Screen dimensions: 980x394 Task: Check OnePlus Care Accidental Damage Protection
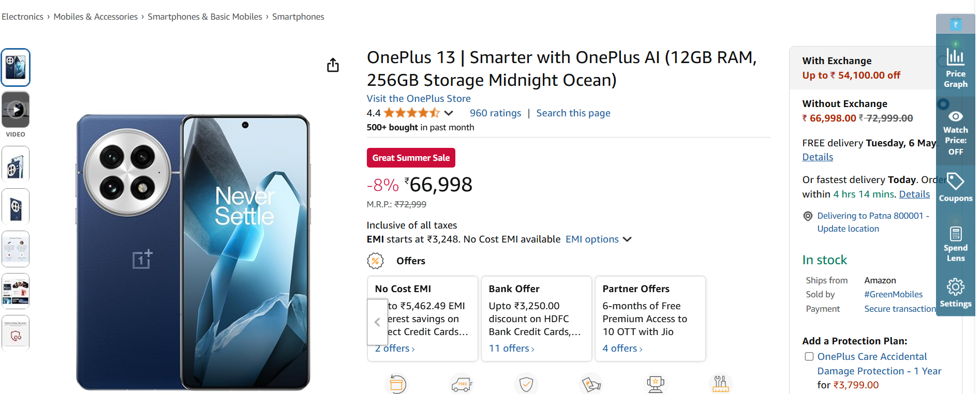click(809, 357)
